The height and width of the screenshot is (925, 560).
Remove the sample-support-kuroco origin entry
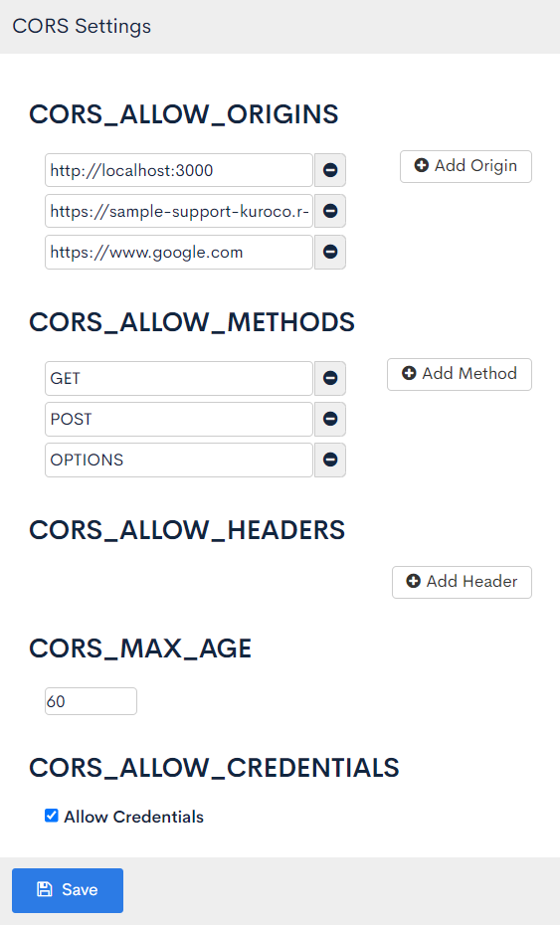330,211
